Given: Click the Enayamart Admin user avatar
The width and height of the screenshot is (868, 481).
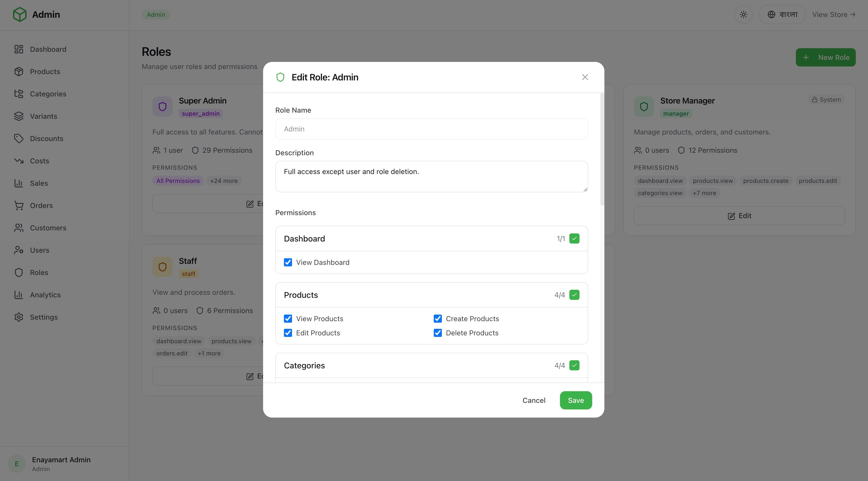Looking at the screenshot, I should click(17, 464).
